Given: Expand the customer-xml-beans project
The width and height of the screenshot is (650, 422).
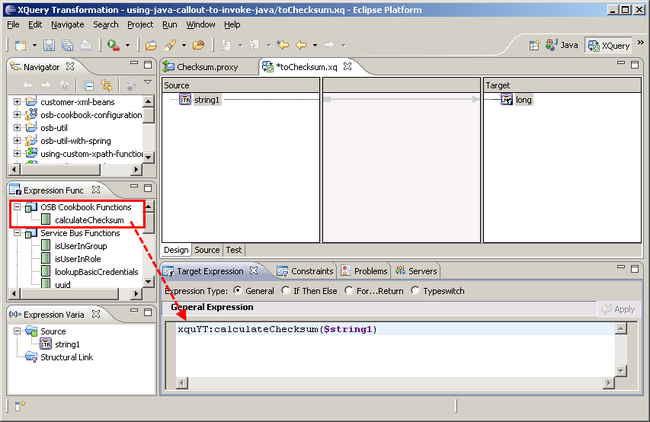Looking at the screenshot, I should 17,102.
